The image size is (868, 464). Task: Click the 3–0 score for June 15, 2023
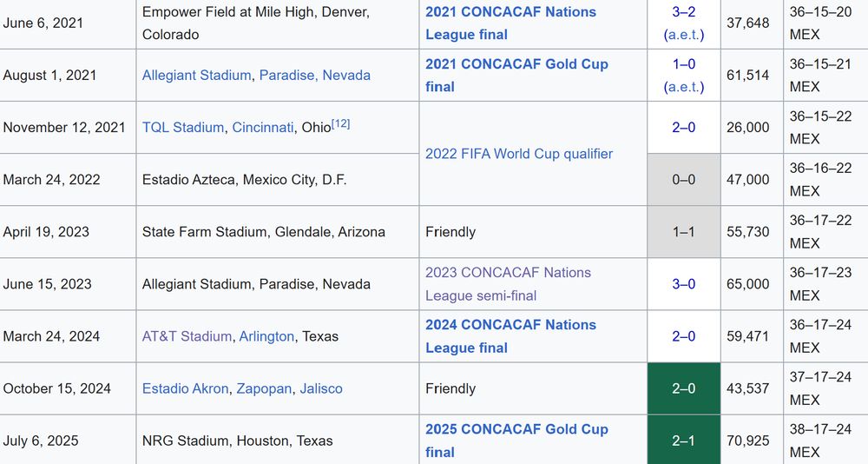684,284
